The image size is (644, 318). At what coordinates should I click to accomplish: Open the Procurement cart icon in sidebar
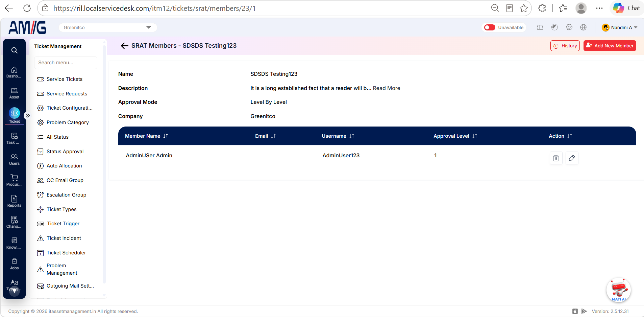coord(14,180)
